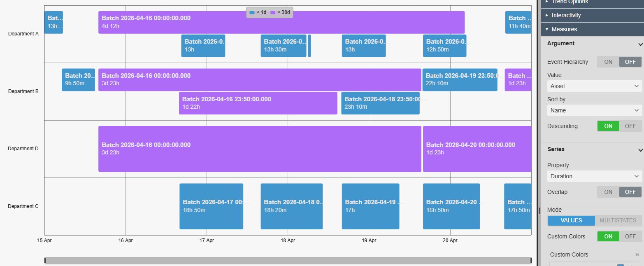Select Department C's 16h 50m batch
This screenshot has height=266, width=644.
coord(451,206)
